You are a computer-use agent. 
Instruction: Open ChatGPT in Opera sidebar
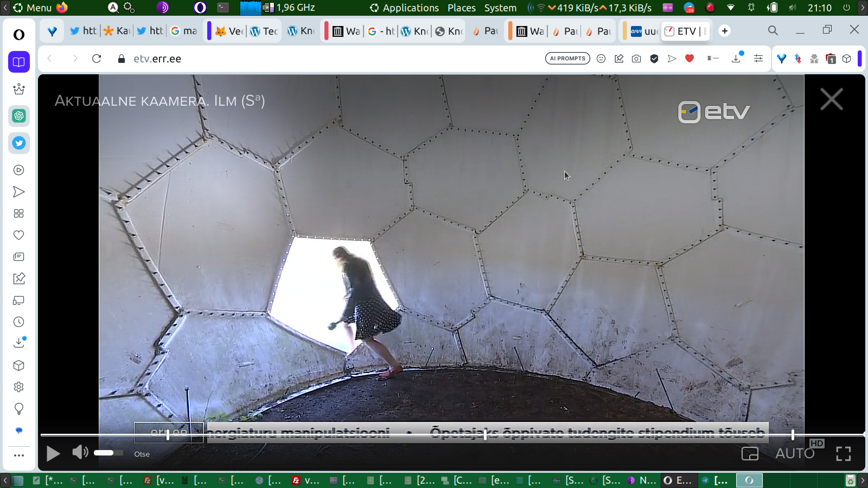point(19,116)
